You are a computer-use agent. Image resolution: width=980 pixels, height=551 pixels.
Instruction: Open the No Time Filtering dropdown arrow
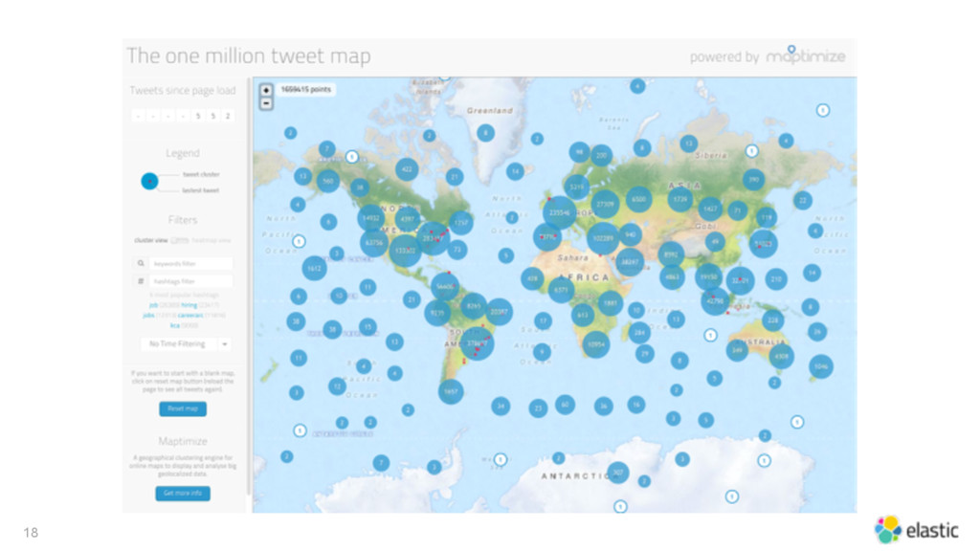224,343
